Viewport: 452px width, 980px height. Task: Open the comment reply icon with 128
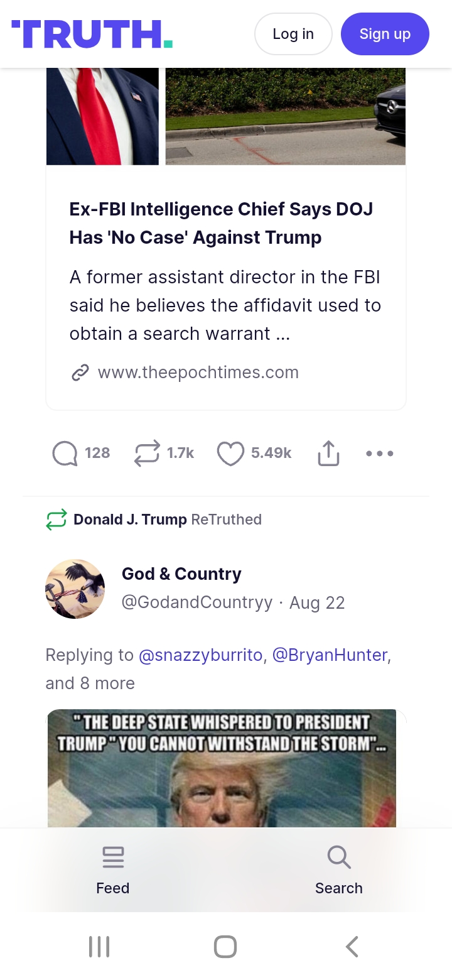tap(65, 454)
